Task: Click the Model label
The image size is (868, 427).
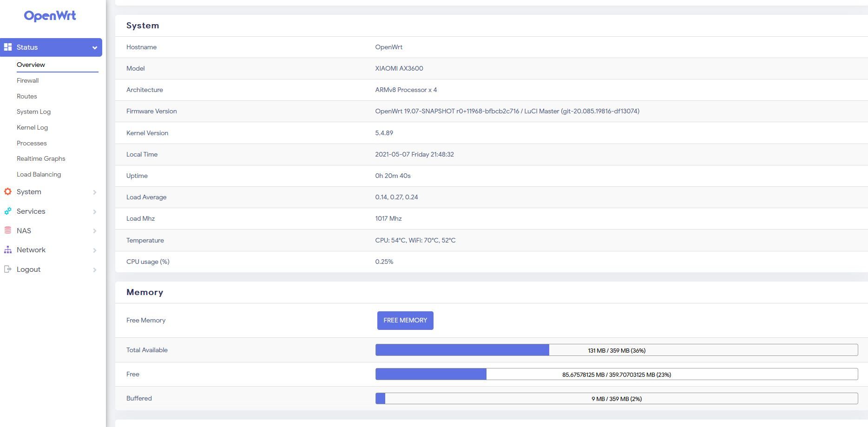Action: pos(135,68)
